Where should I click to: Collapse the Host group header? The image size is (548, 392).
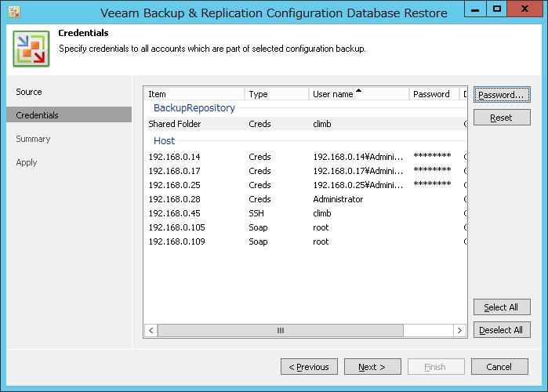[165, 141]
